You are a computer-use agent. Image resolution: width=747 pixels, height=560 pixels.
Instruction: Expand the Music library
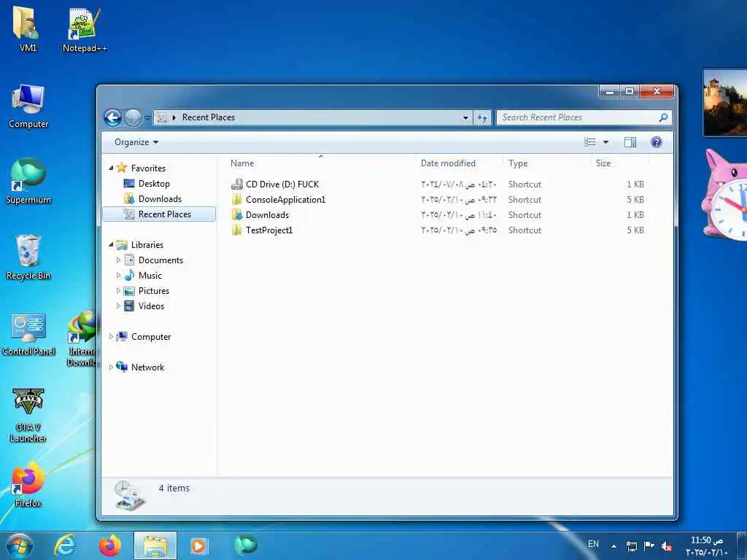coord(118,275)
